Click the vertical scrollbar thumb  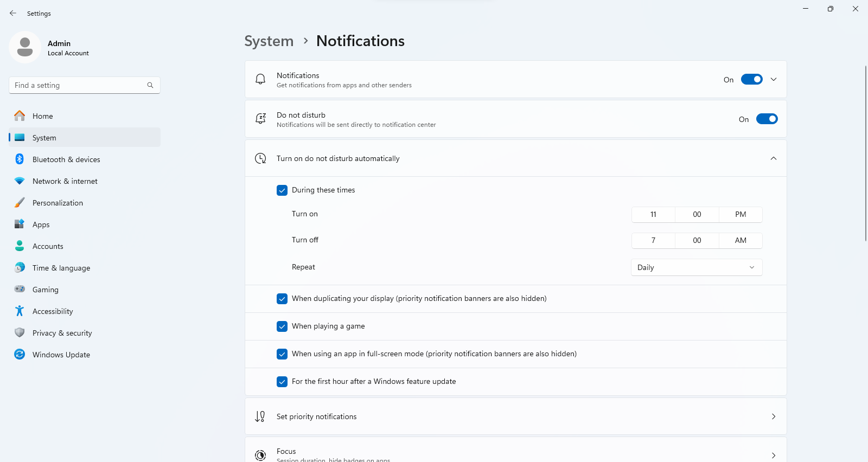[x=866, y=153]
